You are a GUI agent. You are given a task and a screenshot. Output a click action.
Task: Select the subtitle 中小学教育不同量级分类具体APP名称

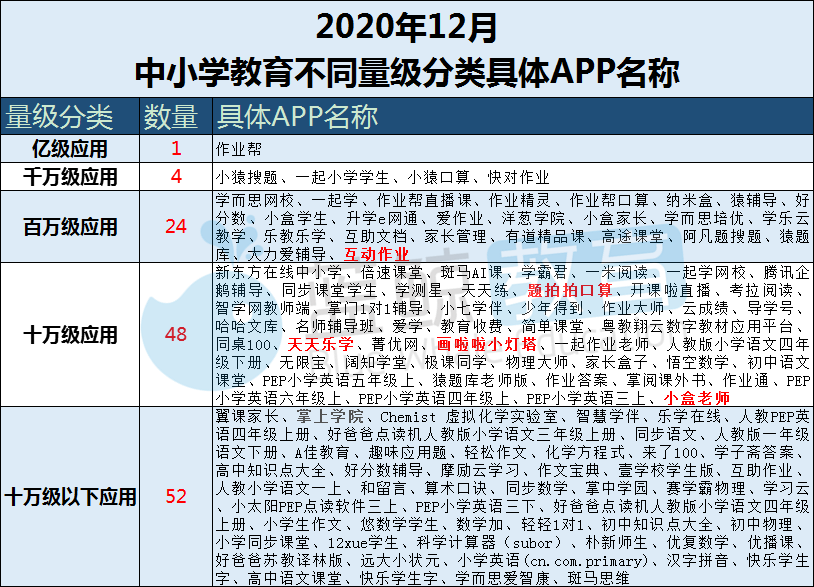(x=407, y=72)
